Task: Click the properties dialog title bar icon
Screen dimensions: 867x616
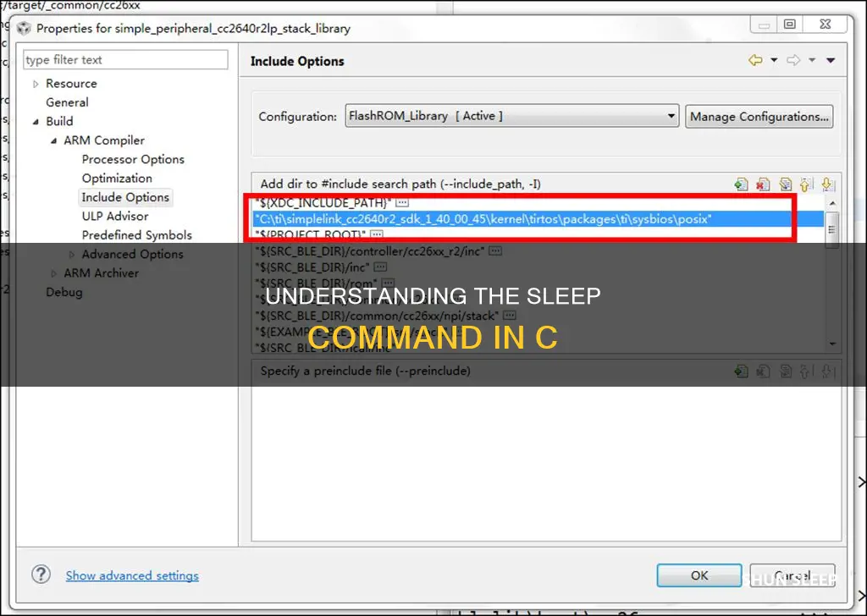Action: coord(23,28)
